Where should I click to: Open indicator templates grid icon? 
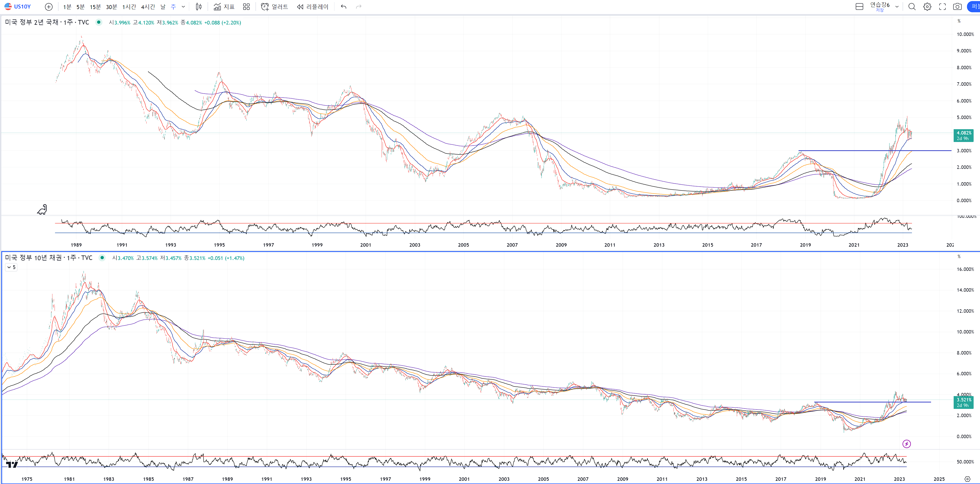click(246, 6)
